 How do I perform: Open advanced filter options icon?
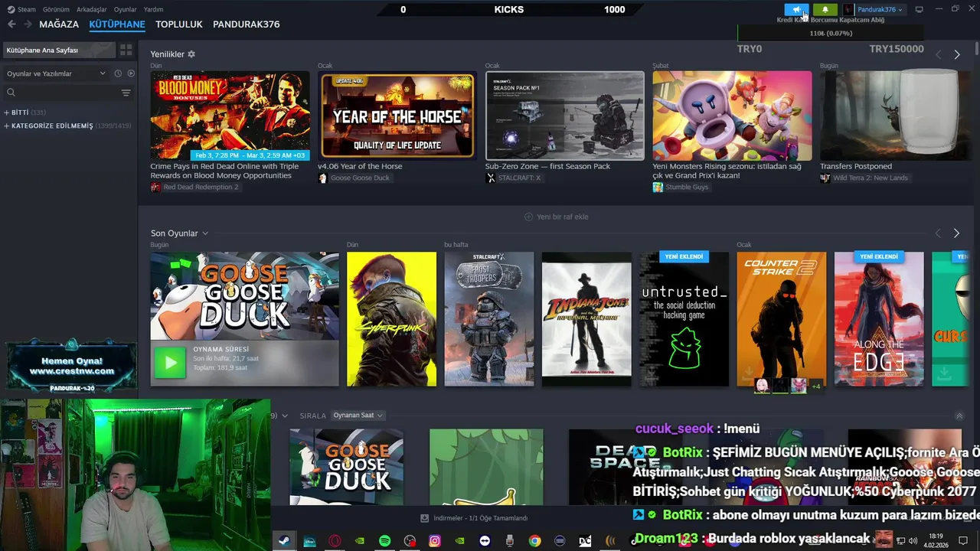[x=126, y=93]
